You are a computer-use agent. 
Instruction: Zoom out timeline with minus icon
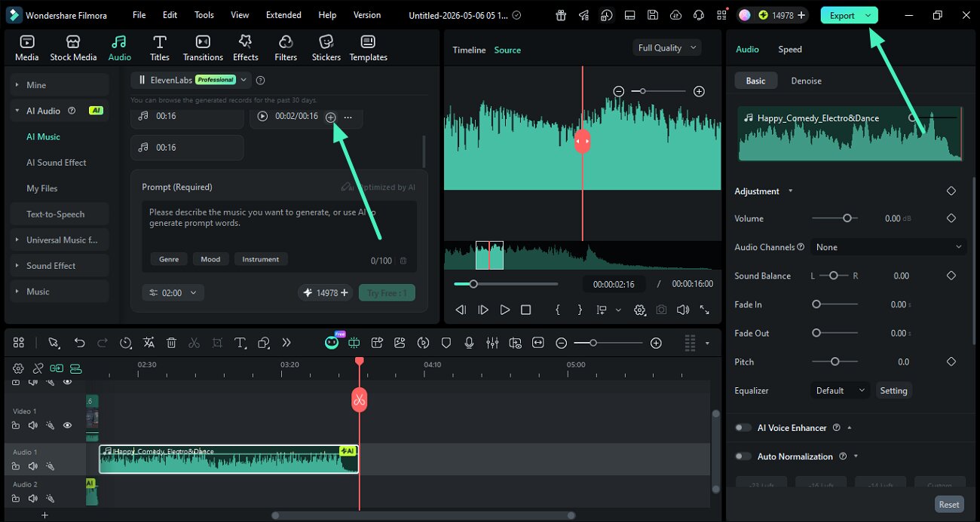[561, 343]
